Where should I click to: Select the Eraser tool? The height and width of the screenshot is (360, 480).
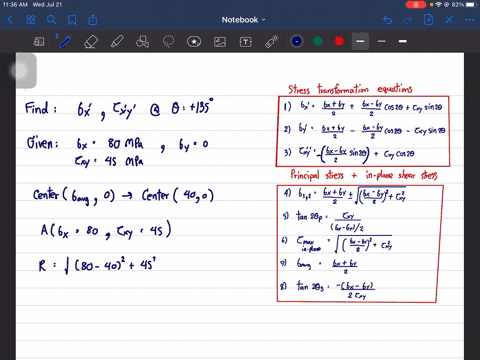point(91,42)
